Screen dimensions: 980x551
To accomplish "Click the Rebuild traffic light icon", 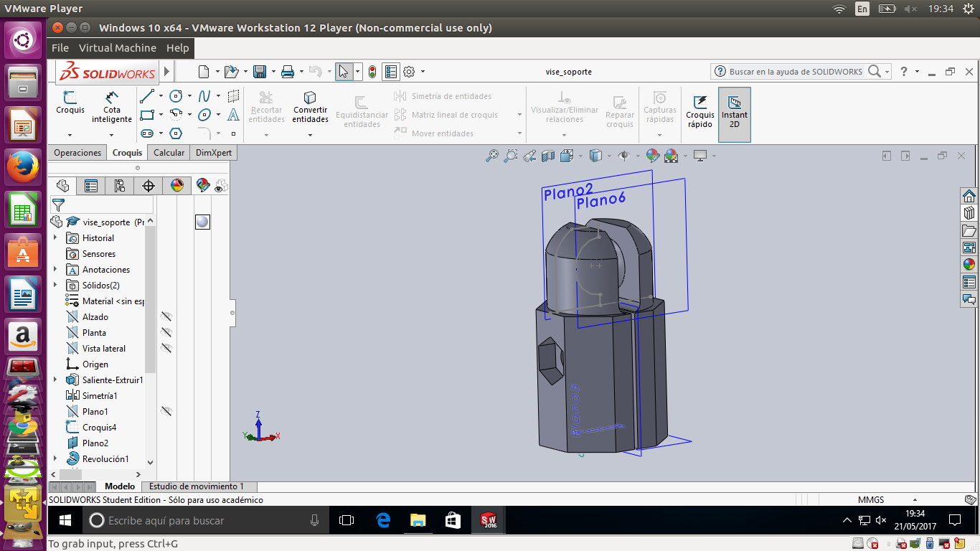I will coord(372,72).
